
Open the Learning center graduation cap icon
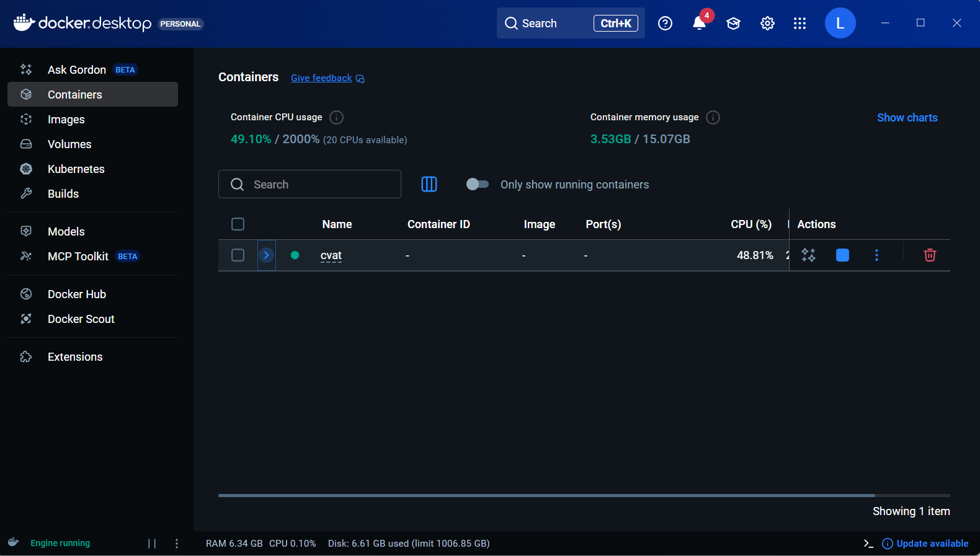(x=733, y=24)
